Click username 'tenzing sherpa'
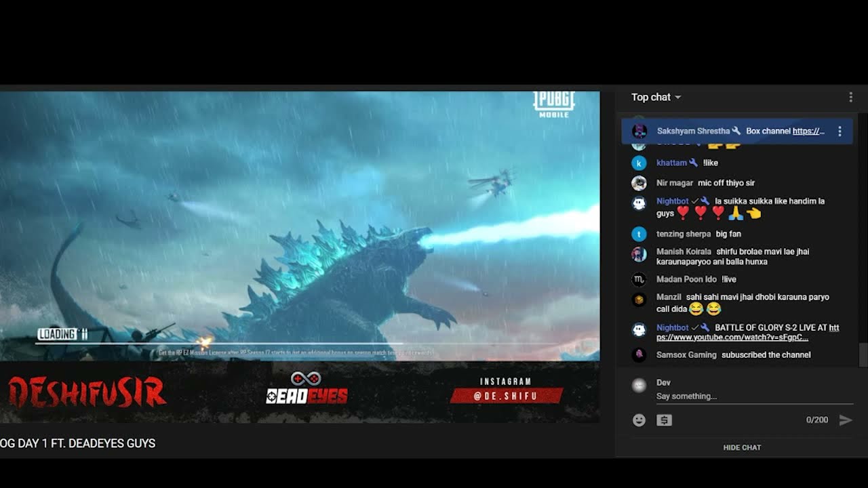The image size is (868, 488). tap(684, 234)
